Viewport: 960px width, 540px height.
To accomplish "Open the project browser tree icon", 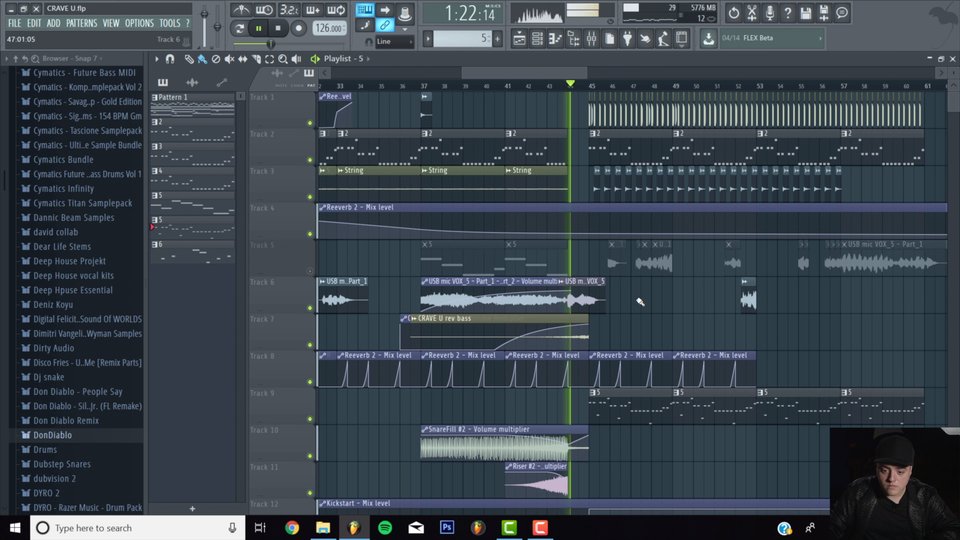I will pos(573,39).
